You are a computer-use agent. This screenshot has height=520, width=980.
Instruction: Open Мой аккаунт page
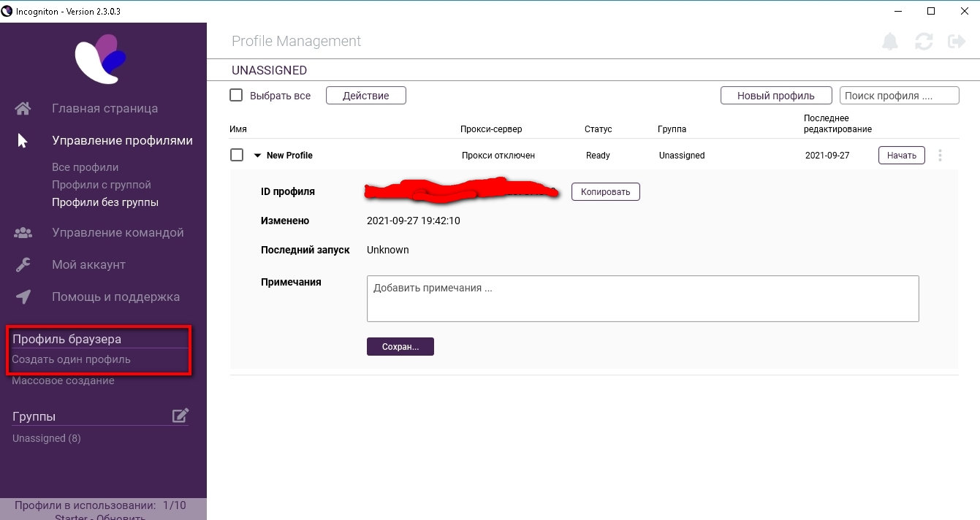click(x=88, y=265)
